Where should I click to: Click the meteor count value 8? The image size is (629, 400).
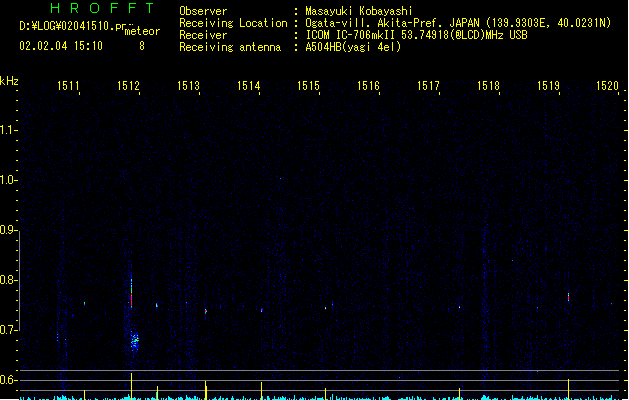click(x=142, y=46)
